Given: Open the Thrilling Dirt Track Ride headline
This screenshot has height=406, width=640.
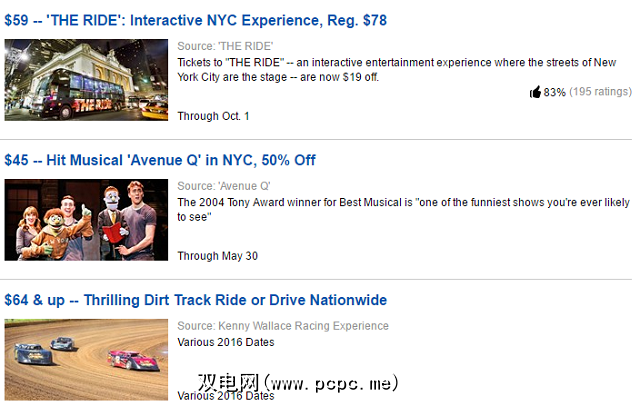Looking at the screenshot, I should (195, 300).
